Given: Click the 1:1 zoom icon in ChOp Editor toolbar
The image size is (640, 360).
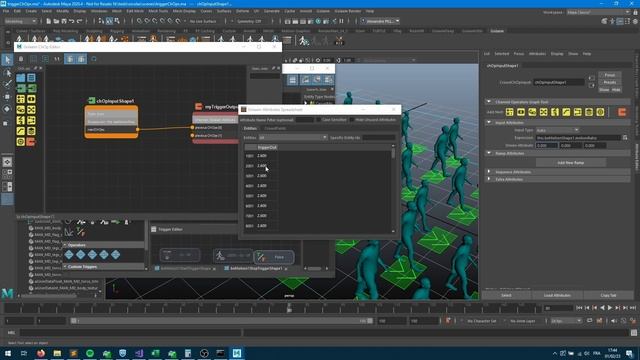Looking at the screenshot, I should click(57, 59).
